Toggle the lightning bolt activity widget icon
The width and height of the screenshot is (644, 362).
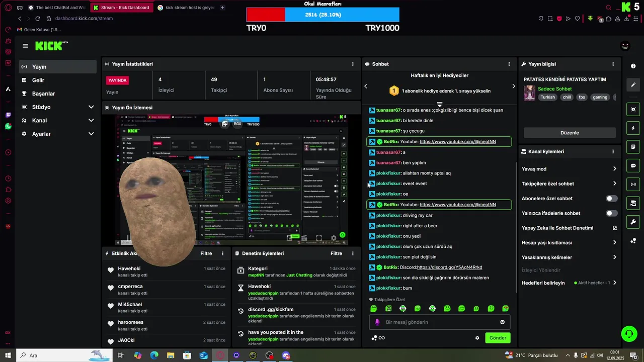click(x=633, y=128)
